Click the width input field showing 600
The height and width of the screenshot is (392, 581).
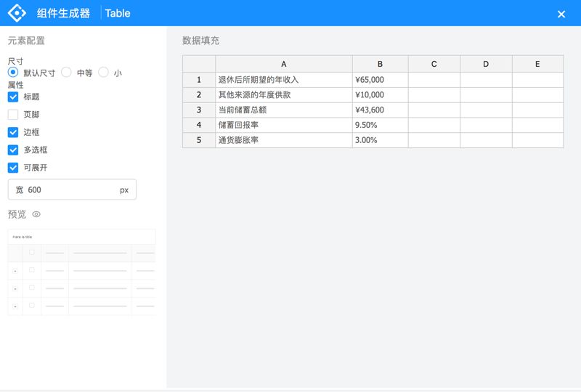pyautogui.click(x=71, y=189)
